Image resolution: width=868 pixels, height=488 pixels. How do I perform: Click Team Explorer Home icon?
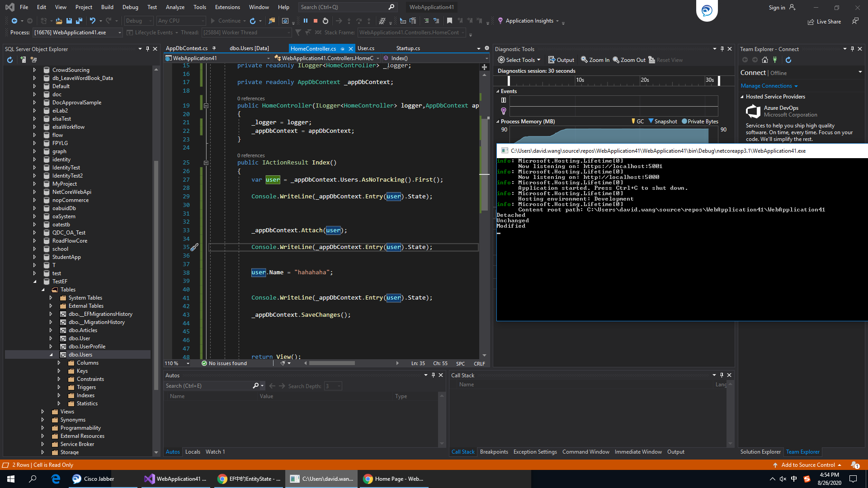pyautogui.click(x=765, y=60)
